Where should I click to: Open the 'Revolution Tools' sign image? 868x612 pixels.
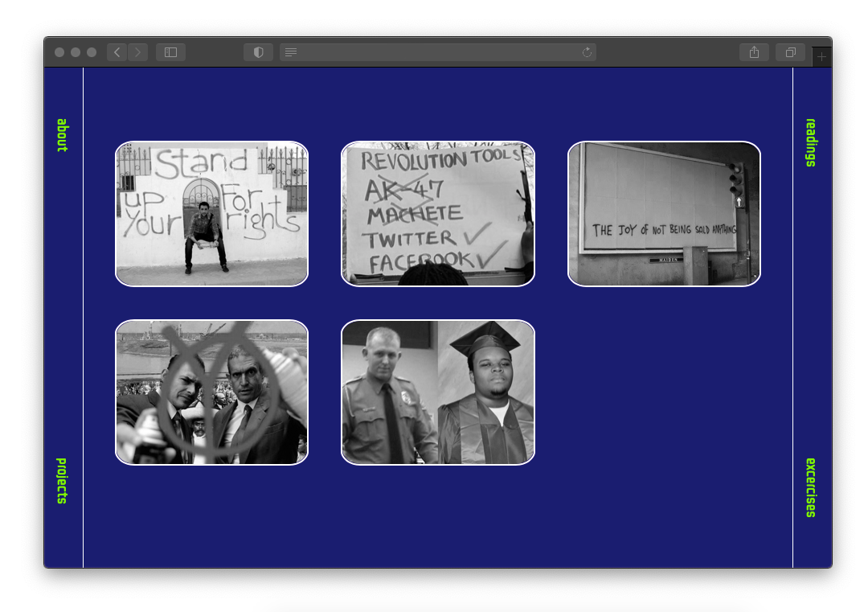438,214
